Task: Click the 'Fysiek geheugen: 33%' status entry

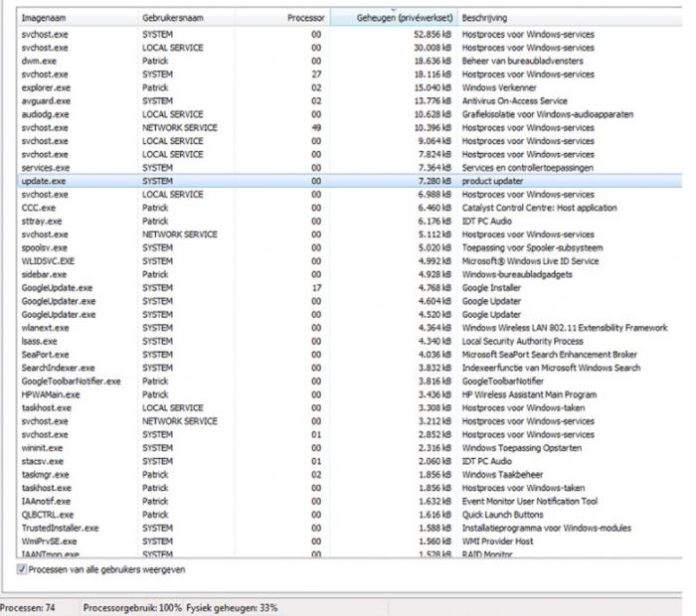Action: (232, 608)
